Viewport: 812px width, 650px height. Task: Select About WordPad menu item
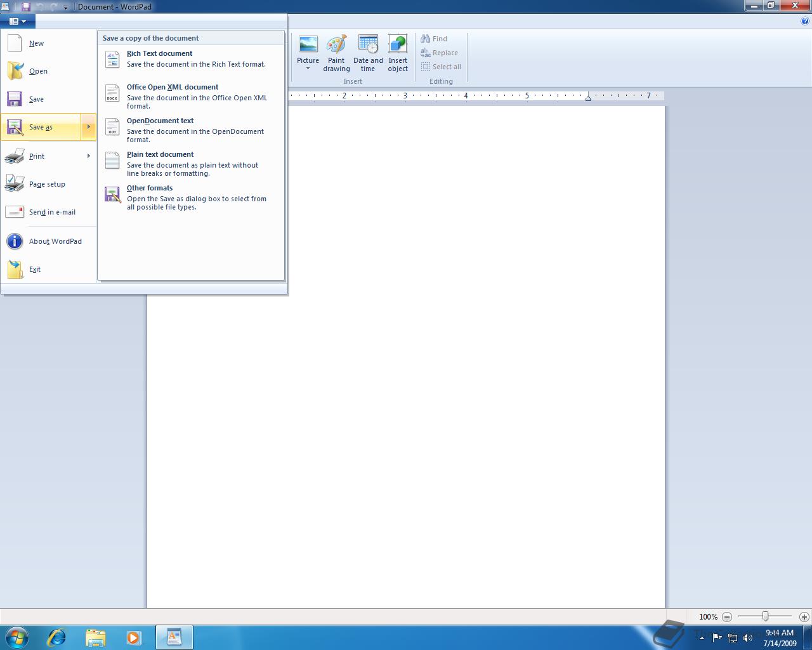[48, 241]
